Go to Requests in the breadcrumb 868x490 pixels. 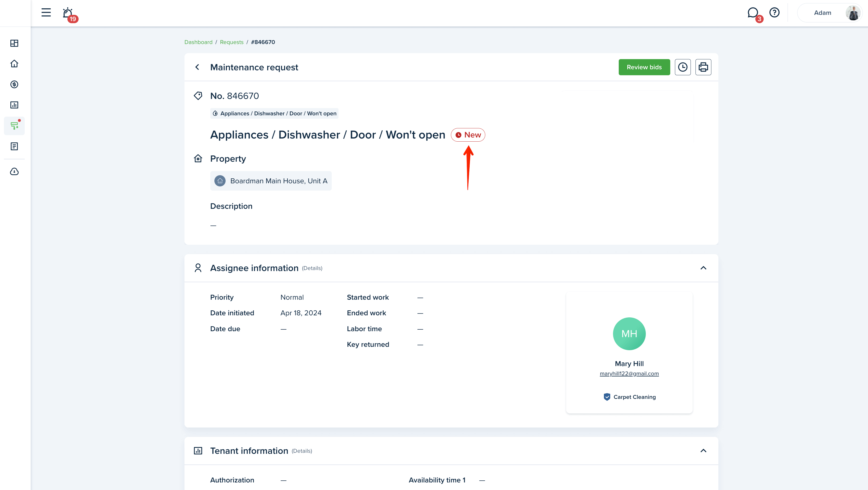point(232,42)
